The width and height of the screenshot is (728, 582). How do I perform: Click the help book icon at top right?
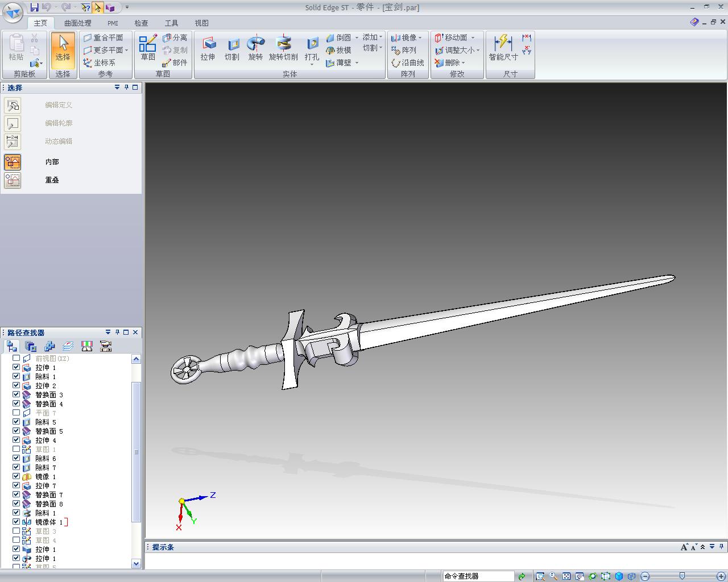pos(694,22)
